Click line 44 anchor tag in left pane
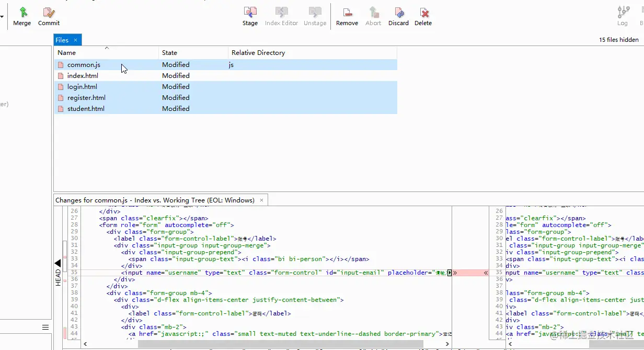This screenshot has height=350, width=644. [x=290, y=334]
